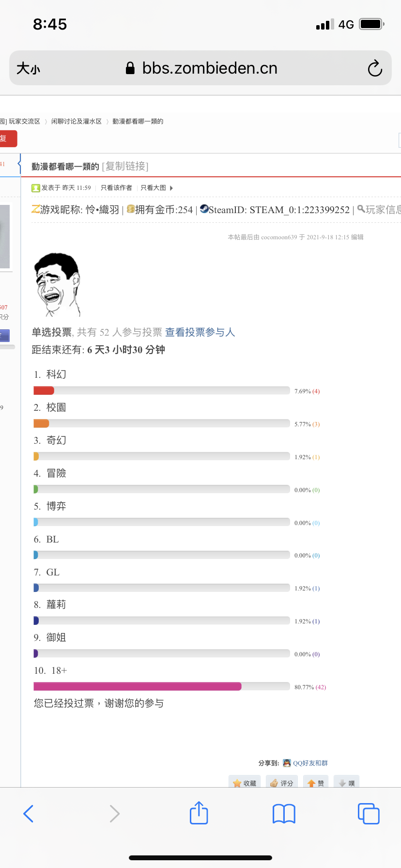The image size is (401, 868).
Task: Open Safari bookmarks book icon
Action: pos(284,814)
